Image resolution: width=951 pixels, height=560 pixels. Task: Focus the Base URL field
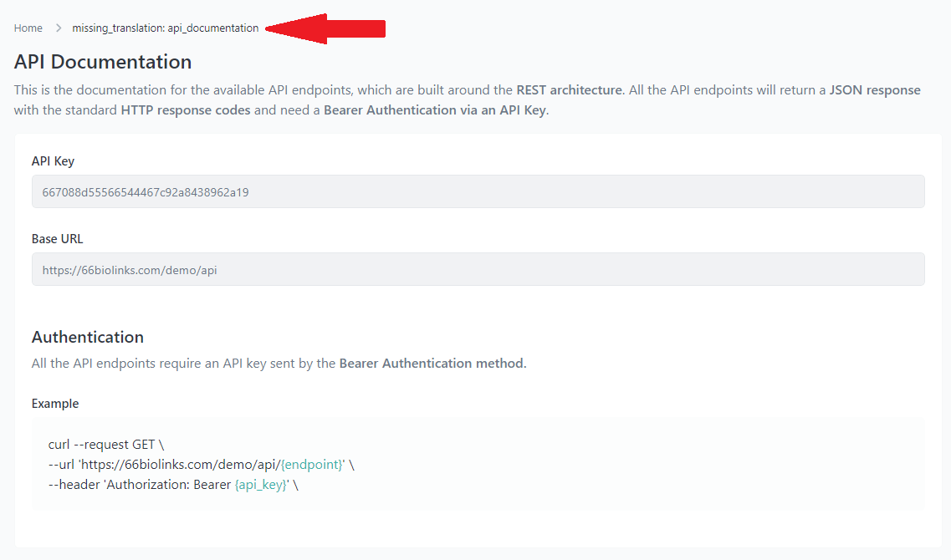(478, 270)
